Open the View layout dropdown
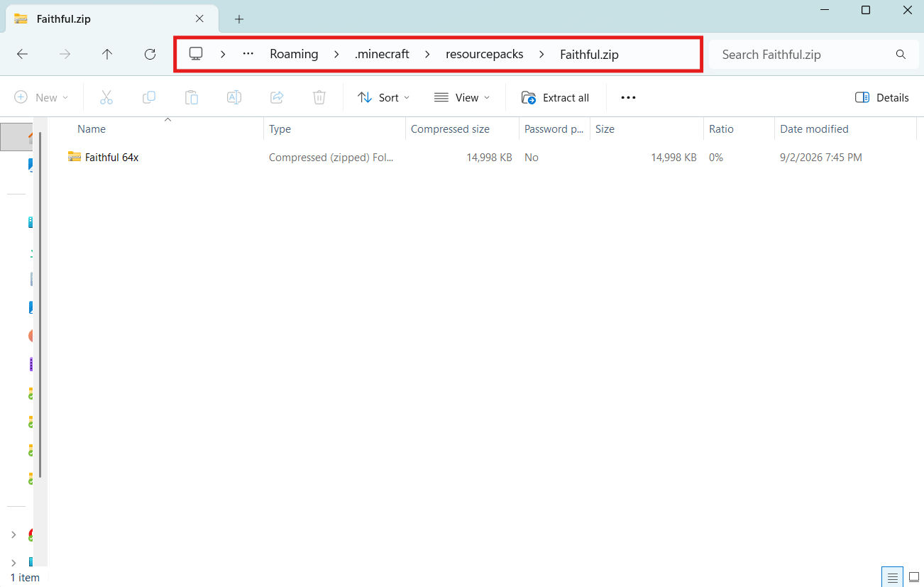Viewport: 924px width, 587px height. [462, 97]
